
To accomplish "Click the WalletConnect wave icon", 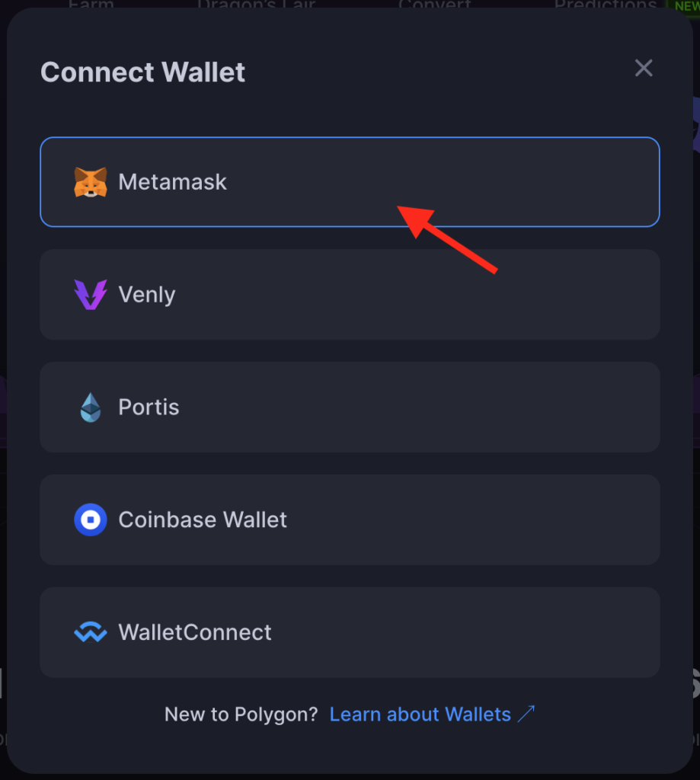I will tap(91, 632).
